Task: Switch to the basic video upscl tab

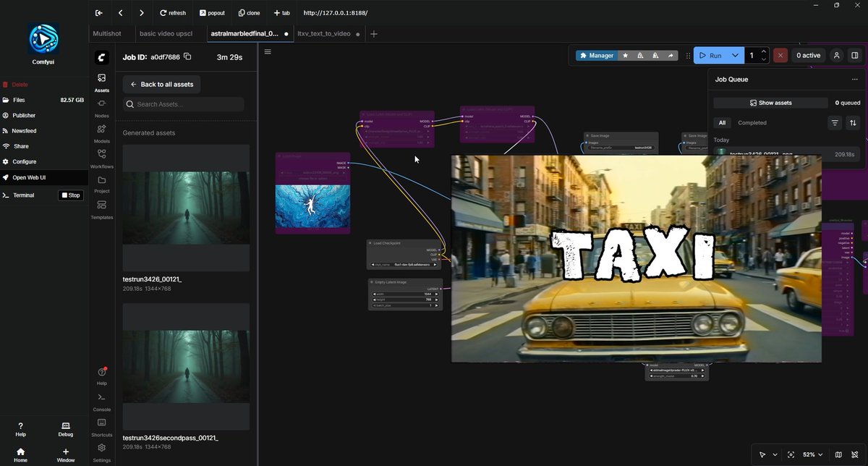Action: (166, 34)
